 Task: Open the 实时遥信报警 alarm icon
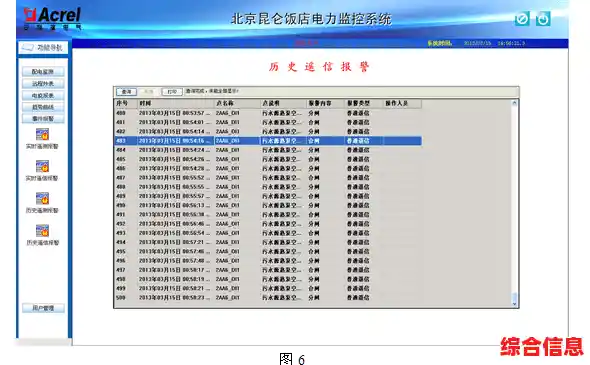tap(43, 166)
